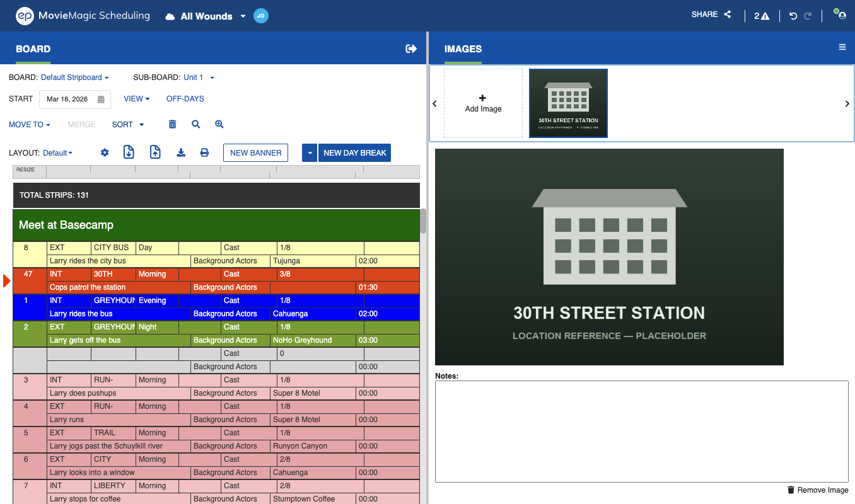Screen dimensions: 855x504
Task: Click the export file up-arrow icon
Action: (155, 152)
